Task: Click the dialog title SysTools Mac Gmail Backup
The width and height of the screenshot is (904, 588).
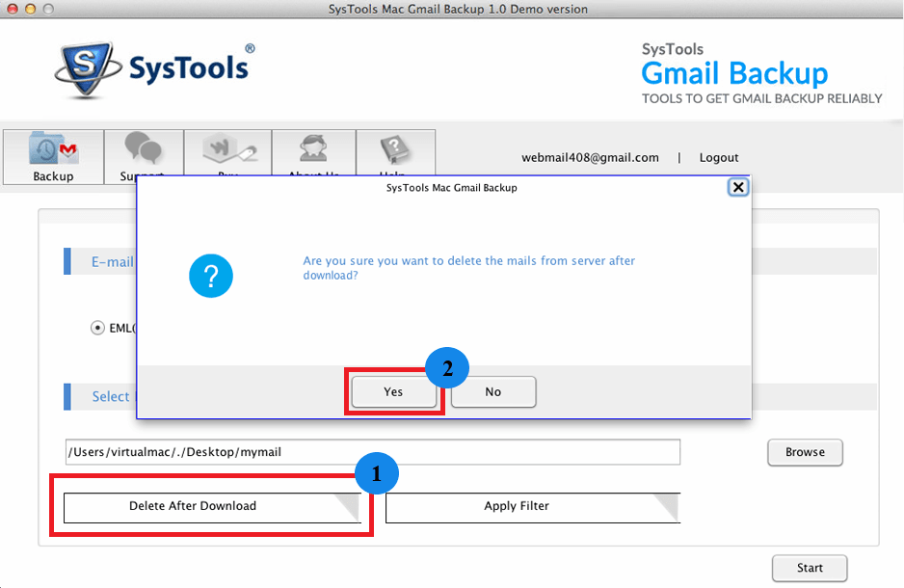Action: [451, 188]
